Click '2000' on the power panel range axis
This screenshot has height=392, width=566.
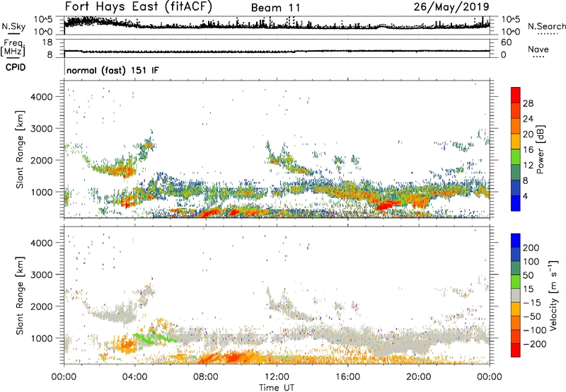click(42, 160)
